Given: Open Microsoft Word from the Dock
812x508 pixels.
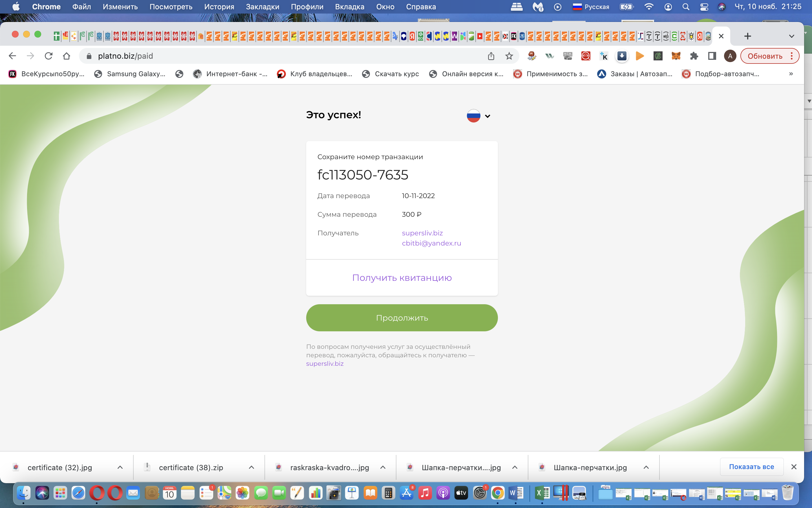Looking at the screenshot, I should [x=516, y=493].
